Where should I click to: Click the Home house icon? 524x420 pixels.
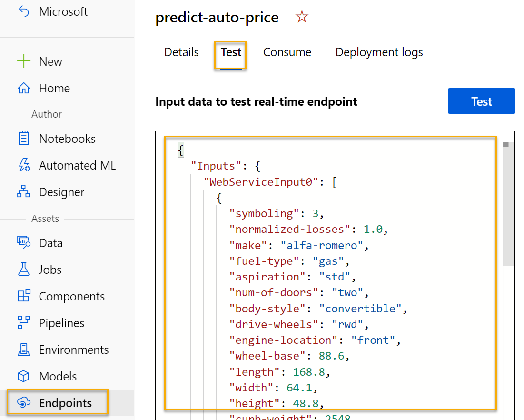click(x=24, y=88)
